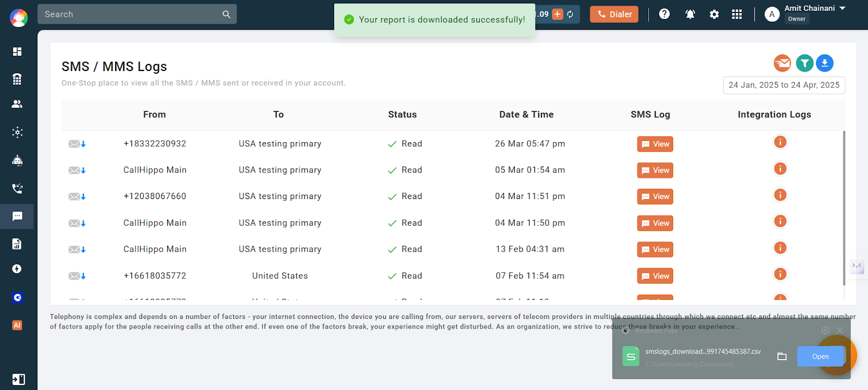The height and width of the screenshot is (390, 868).
Task: Click the Integration Logs column header
Action: pyautogui.click(x=774, y=114)
